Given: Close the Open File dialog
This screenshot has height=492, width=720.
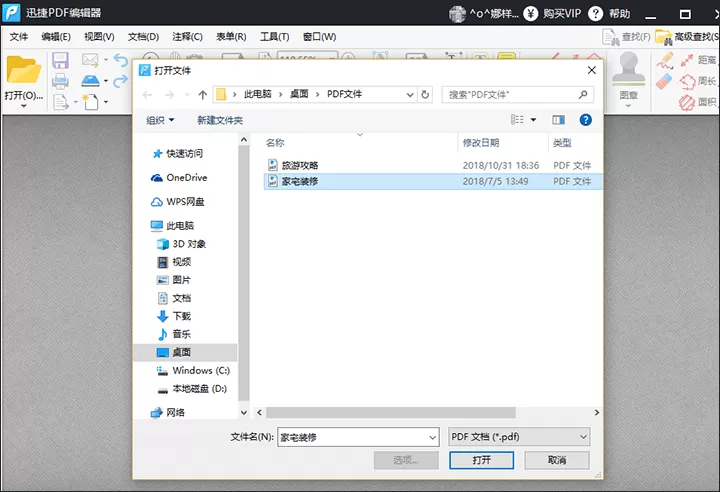Looking at the screenshot, I should tap(592, 70).
